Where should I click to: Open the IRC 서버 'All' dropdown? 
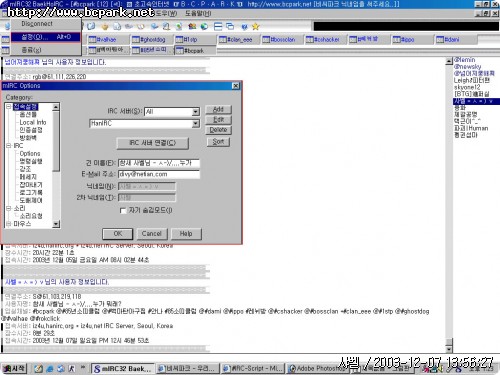click(196, 112)
